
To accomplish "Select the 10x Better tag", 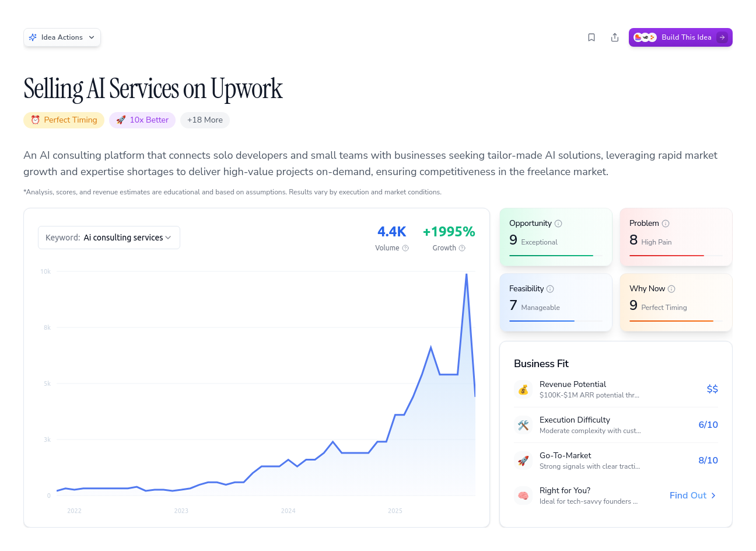I will pyautogui.click(x=142, y=120).
